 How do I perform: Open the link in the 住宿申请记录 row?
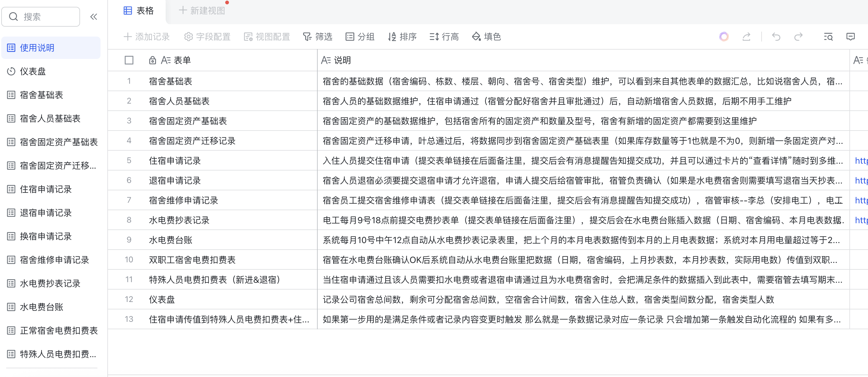coord(861,161)
